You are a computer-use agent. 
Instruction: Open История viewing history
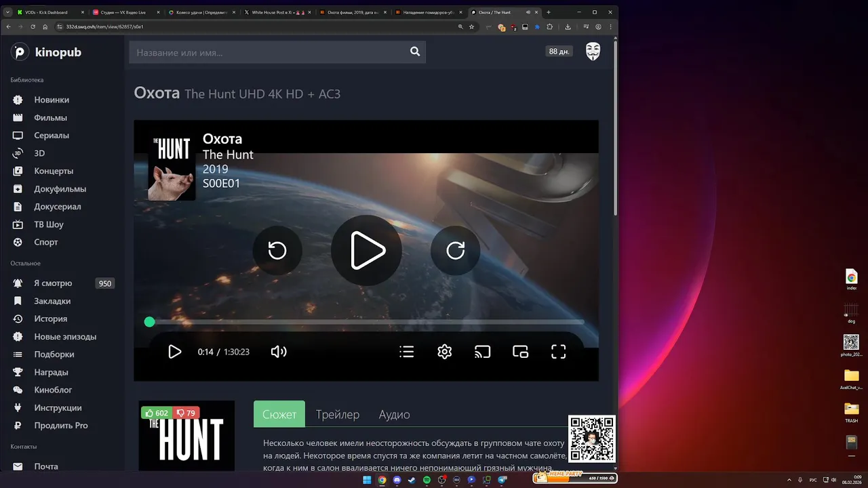(x=50, y=319)
